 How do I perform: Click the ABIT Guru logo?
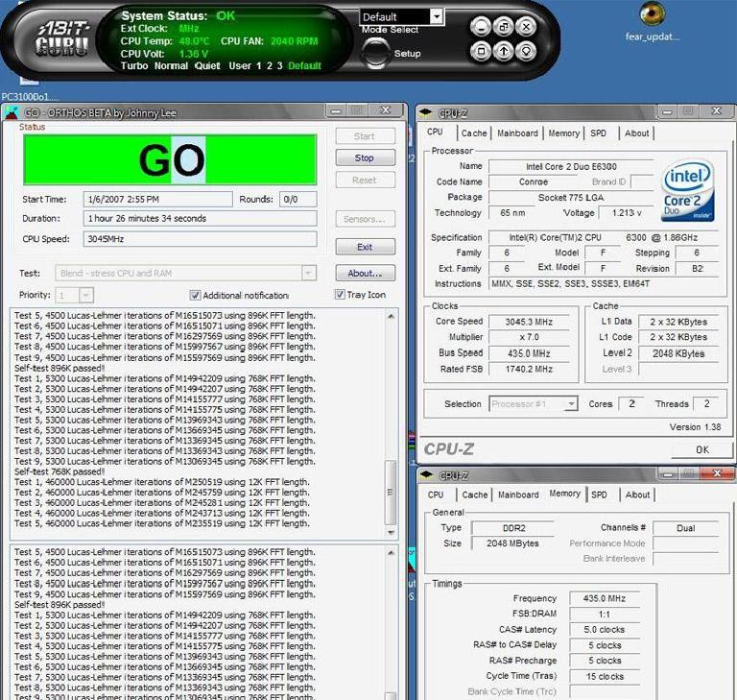click(63, 39)
